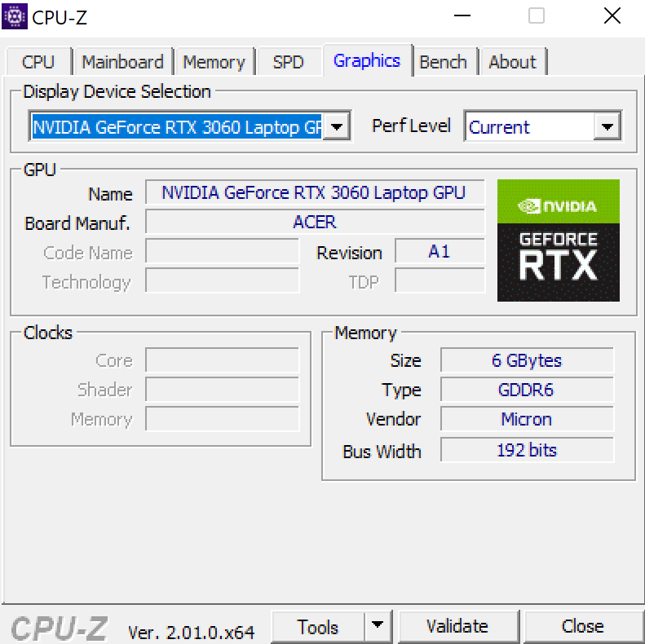The width and height of the screenshot is (645, 644).
Task: Click the CPU-Z logo in bottom bar
Action: (59, 628)
